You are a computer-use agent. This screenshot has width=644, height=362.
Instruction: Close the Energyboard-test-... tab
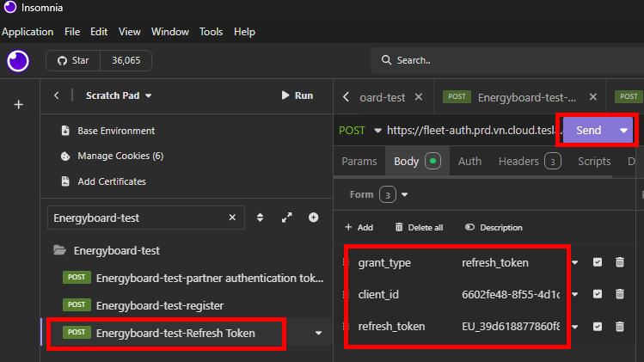coord(593,97)
